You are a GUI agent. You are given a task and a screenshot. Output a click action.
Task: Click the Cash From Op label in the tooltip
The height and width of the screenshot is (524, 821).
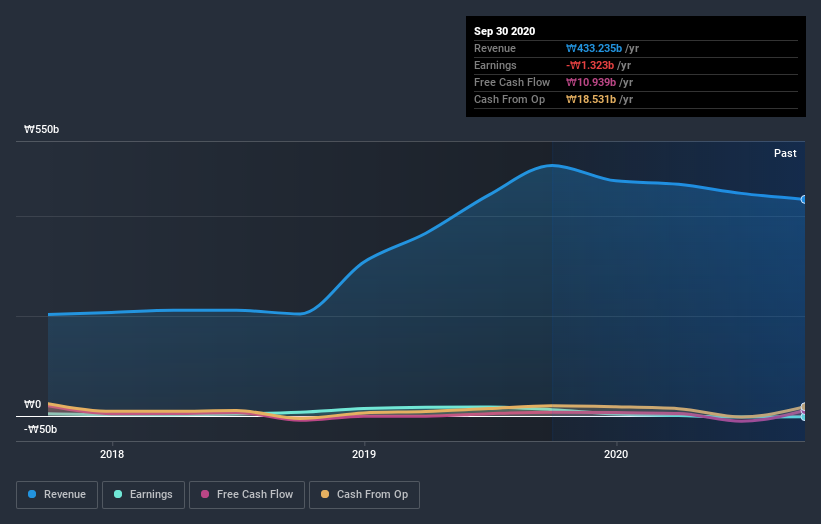point(509,99)
